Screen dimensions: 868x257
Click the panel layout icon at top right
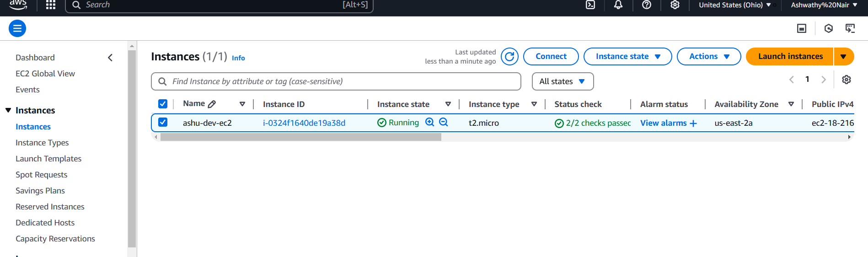tap(802, 28)
